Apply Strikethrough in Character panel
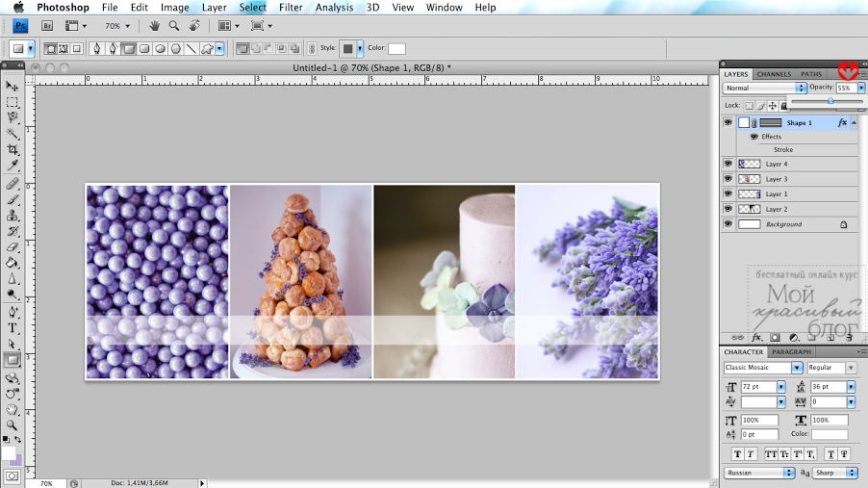This screenshot has height=488, width=868. click(x=844, y=454)
